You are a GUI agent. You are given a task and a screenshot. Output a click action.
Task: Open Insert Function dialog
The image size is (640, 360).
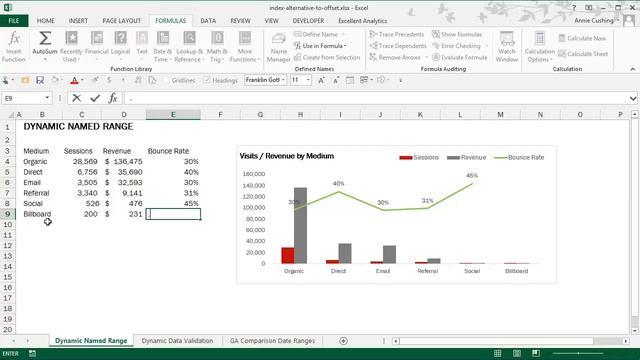point(14,47)
